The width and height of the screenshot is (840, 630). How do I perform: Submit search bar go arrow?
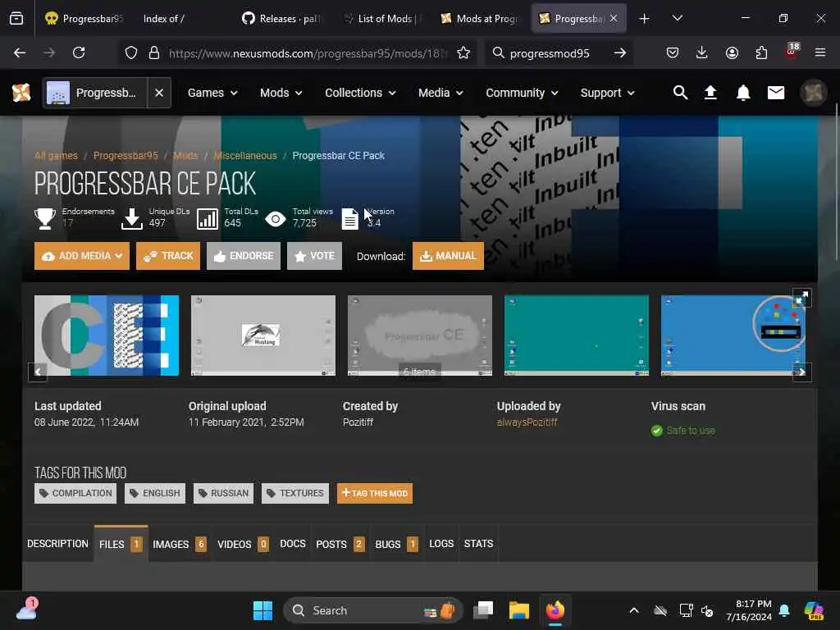(620, 52)
